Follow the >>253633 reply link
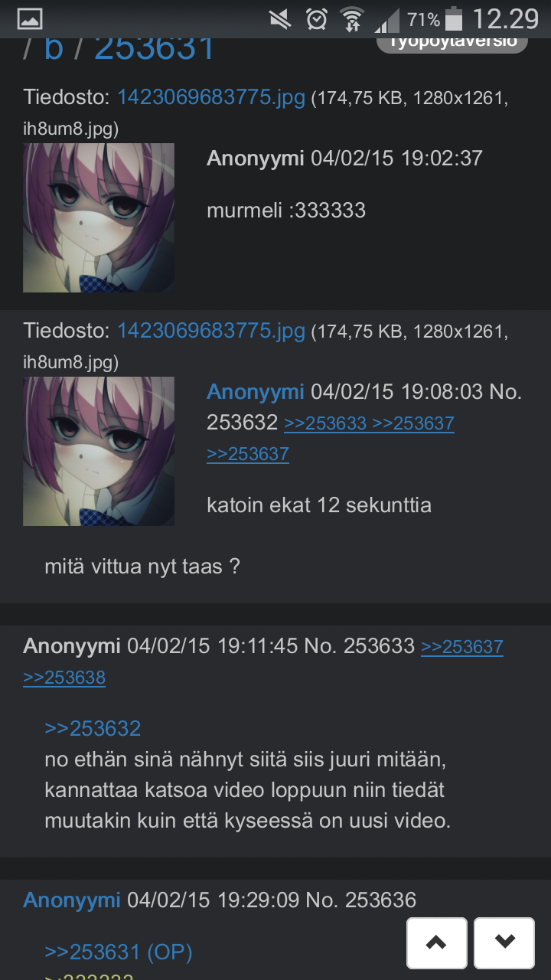Viewport: 551px width, 980px height. point(325,423)
